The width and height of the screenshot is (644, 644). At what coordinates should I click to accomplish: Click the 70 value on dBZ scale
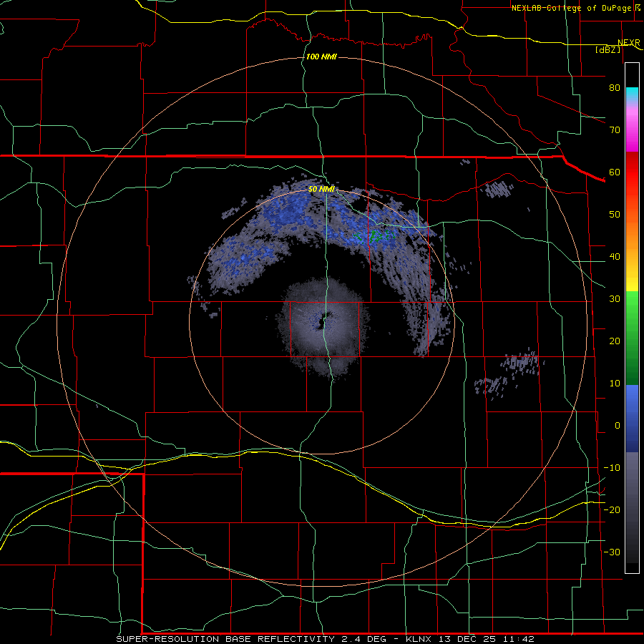[x=615, y=130]
